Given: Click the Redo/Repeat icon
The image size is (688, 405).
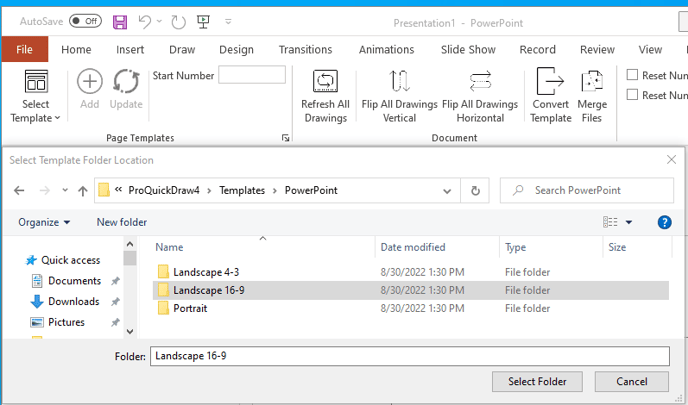Looking at the screenshot, I should pyautogui.click(x=178, y=22).
